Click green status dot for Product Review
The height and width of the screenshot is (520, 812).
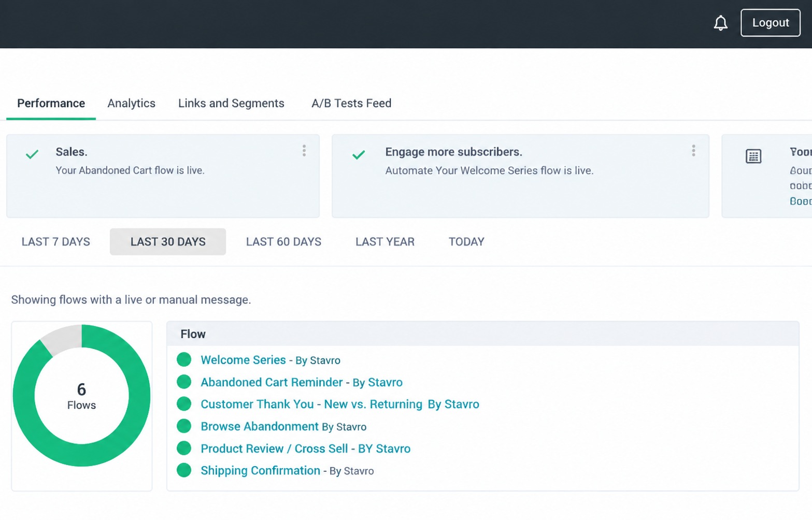coord(184,448)
